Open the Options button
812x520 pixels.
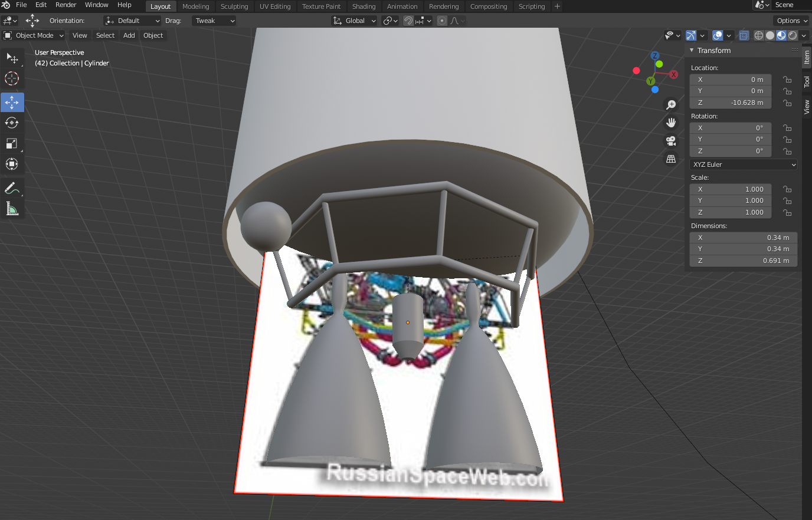point(791,21)
